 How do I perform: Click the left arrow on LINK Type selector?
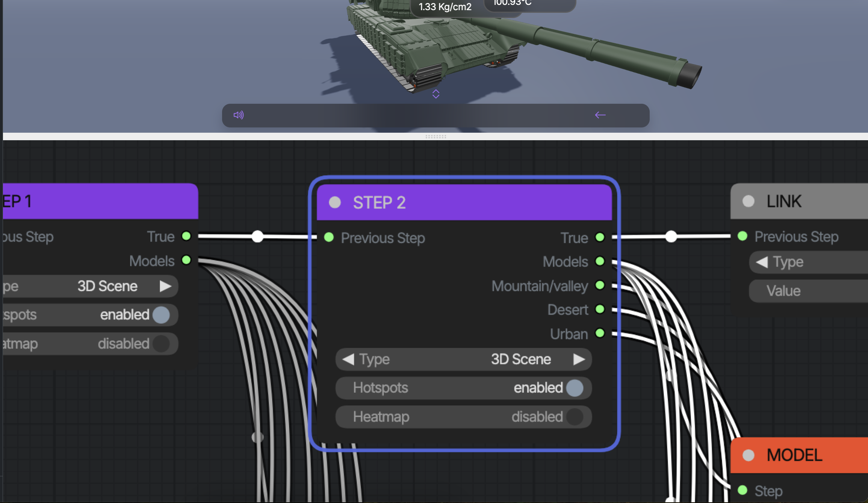tap(762, 262)
